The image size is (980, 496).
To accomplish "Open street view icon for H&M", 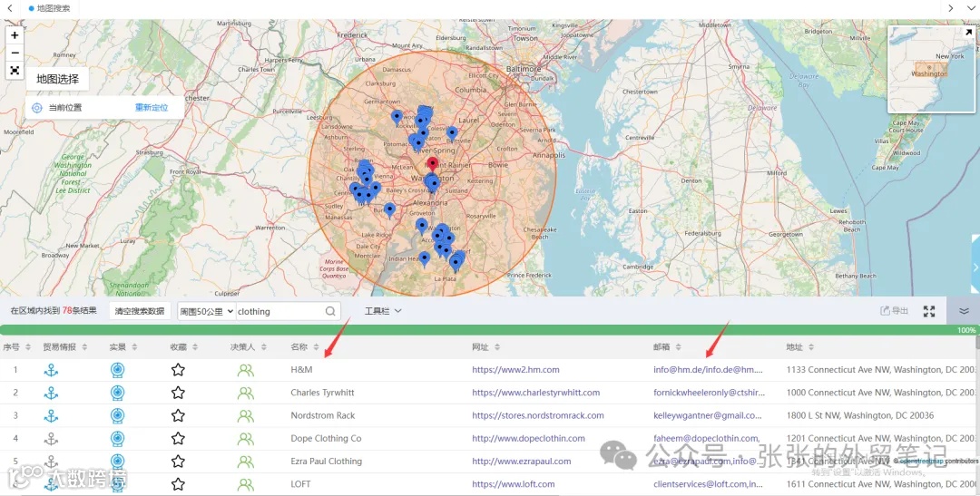I will 117,370.
